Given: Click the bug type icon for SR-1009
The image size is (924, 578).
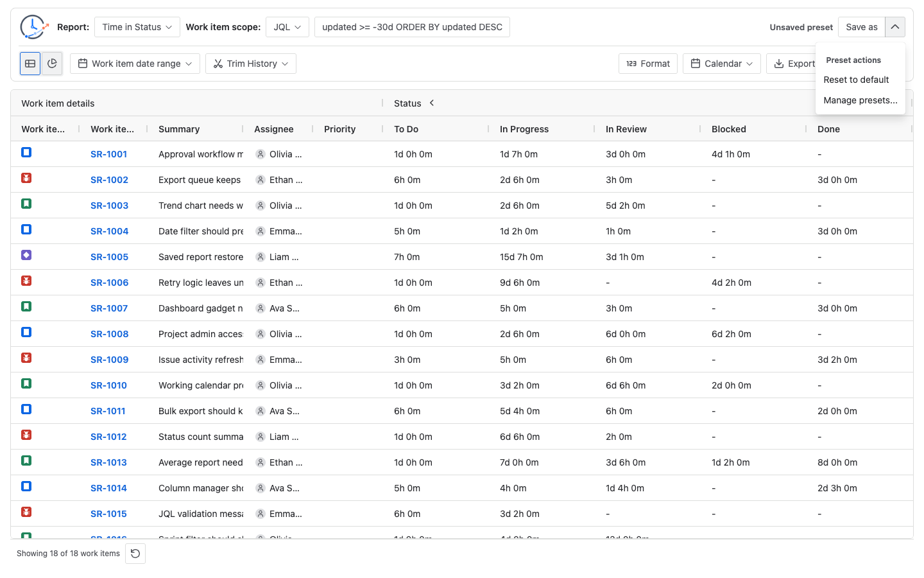Looking at the screenshot, I should [x=26, y=358].
